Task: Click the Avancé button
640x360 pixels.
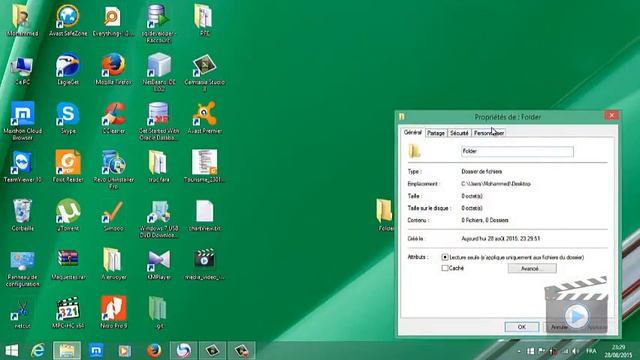Action: (532, 269)
